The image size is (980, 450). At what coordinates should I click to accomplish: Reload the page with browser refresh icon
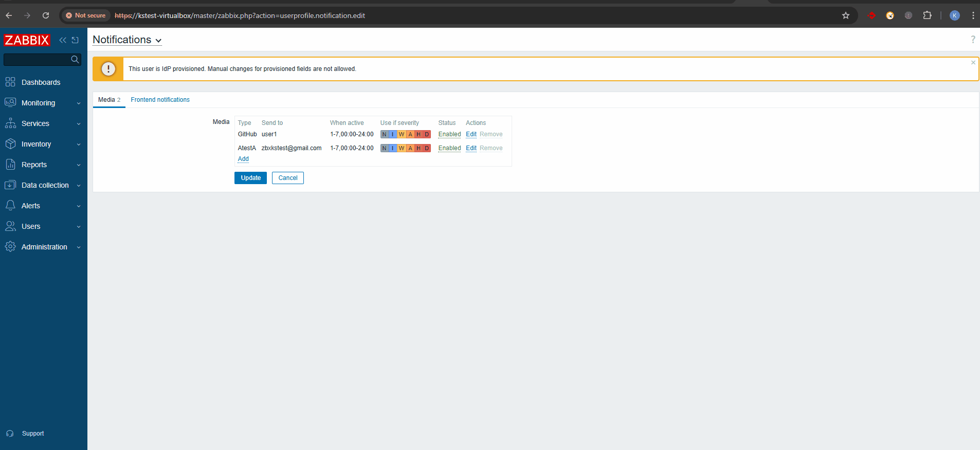(46, 15)
